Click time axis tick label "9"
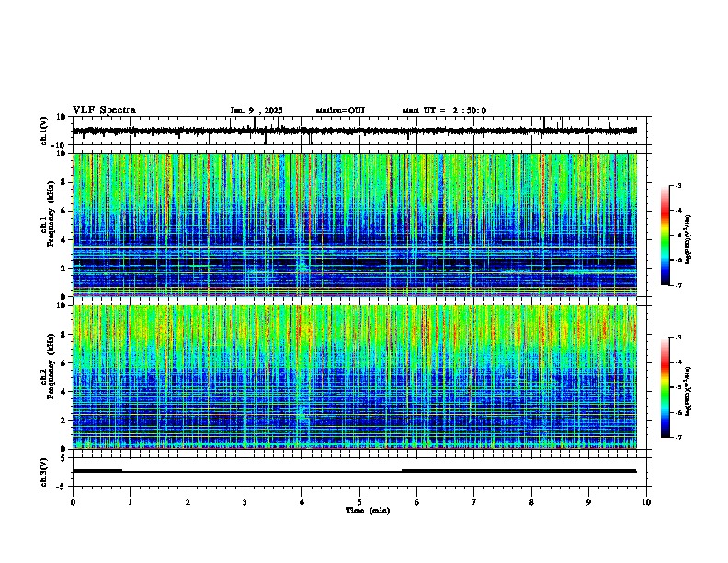Viewport: 728px width, 563px height. click(588, 502)
